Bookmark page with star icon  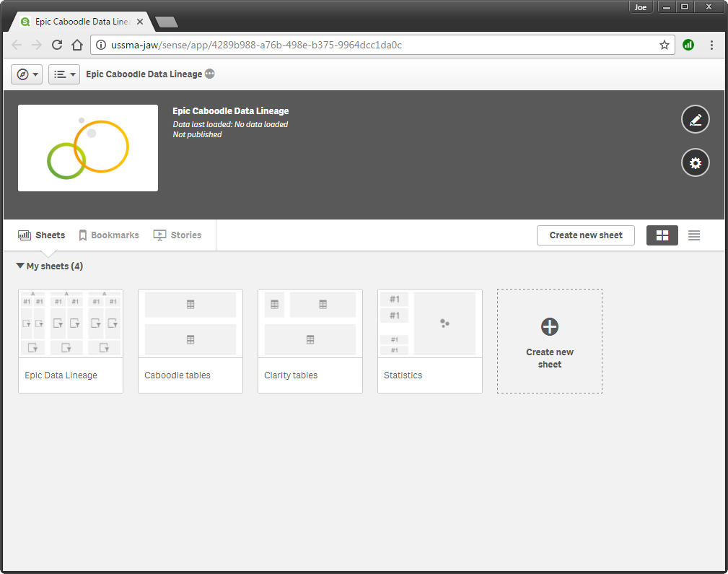(x=665, y=45)
